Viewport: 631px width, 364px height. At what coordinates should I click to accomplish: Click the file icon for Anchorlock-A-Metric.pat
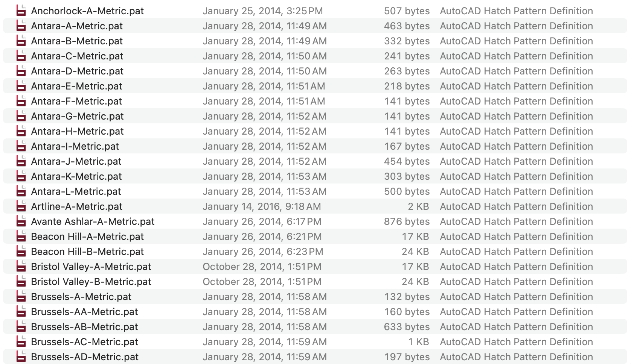21,11
